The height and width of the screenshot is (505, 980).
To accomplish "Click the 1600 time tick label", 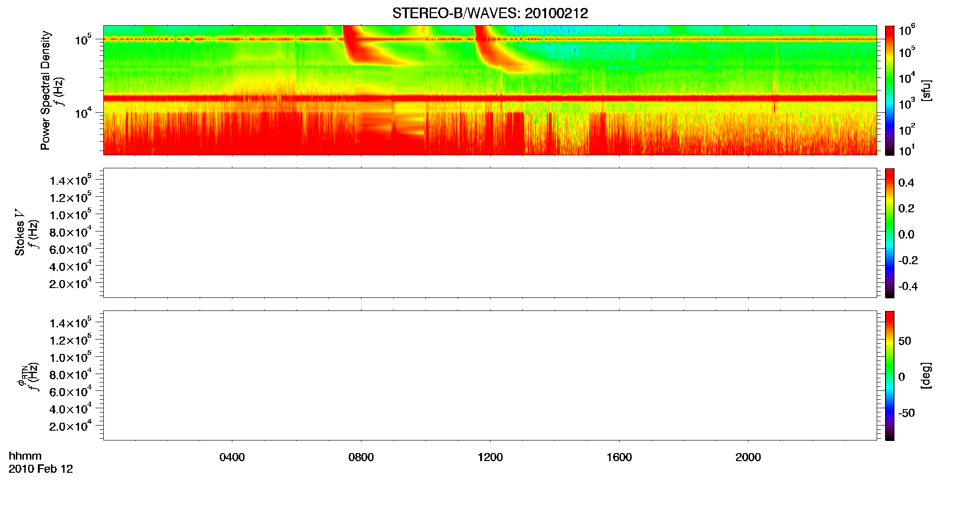I will pos(619,457).
